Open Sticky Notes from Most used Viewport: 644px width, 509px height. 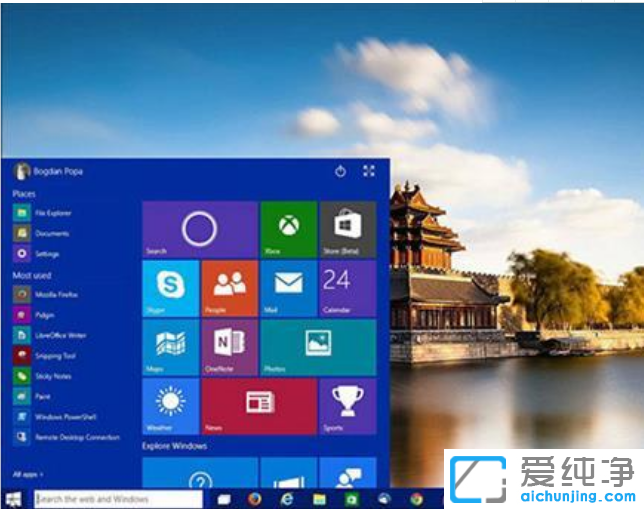click(42, 376)
